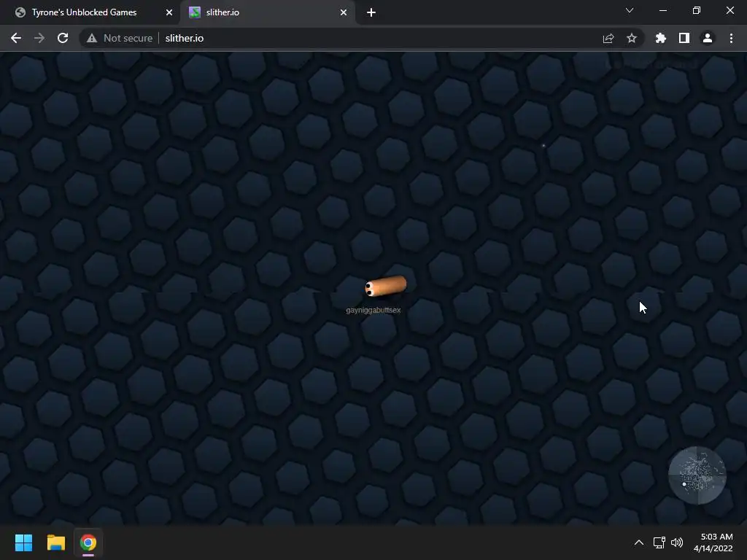Open the 5:03 AM clock and calendar

(x=713, y=542)
